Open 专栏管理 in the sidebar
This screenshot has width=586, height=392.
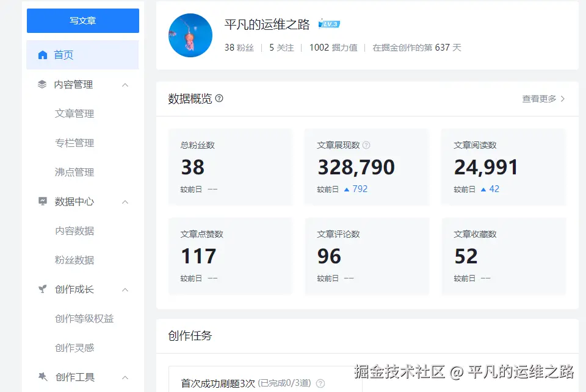74,143
